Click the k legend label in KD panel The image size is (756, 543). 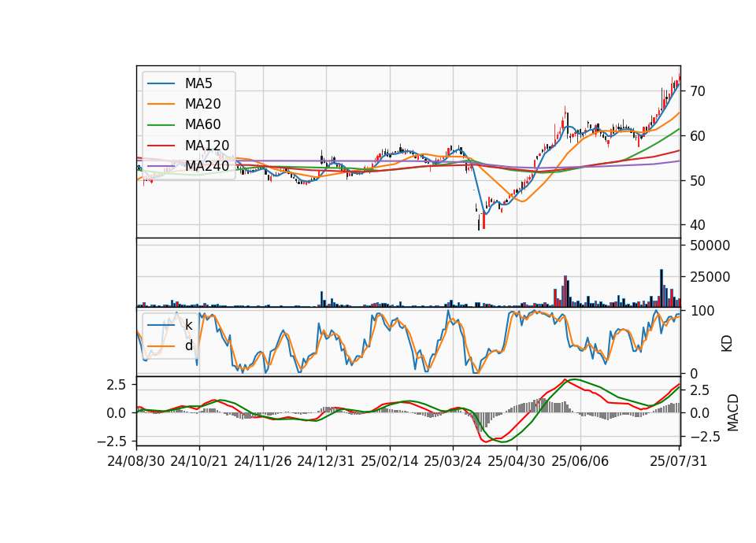(x=188, y=325)
